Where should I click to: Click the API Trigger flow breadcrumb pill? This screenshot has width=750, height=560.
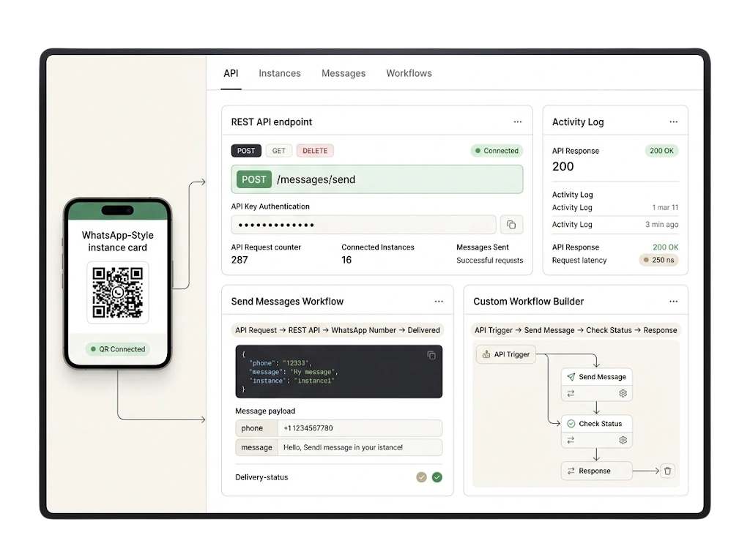click(x=576, y=330)
